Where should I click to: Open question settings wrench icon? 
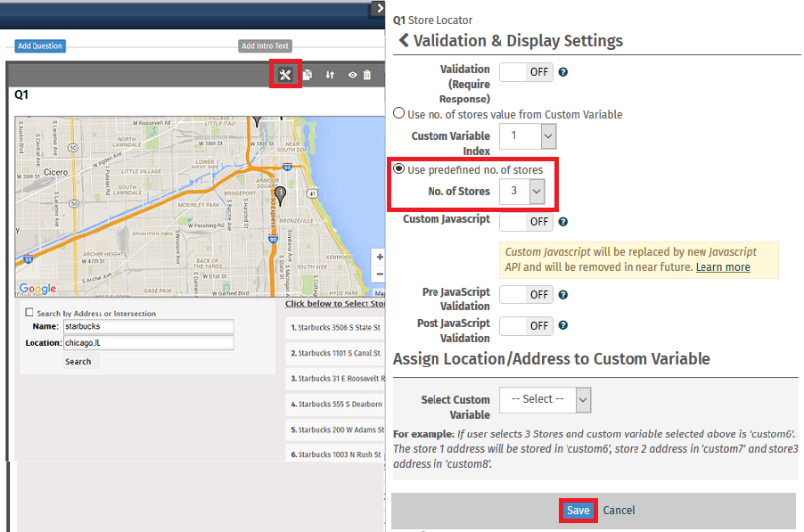point(285,75)
